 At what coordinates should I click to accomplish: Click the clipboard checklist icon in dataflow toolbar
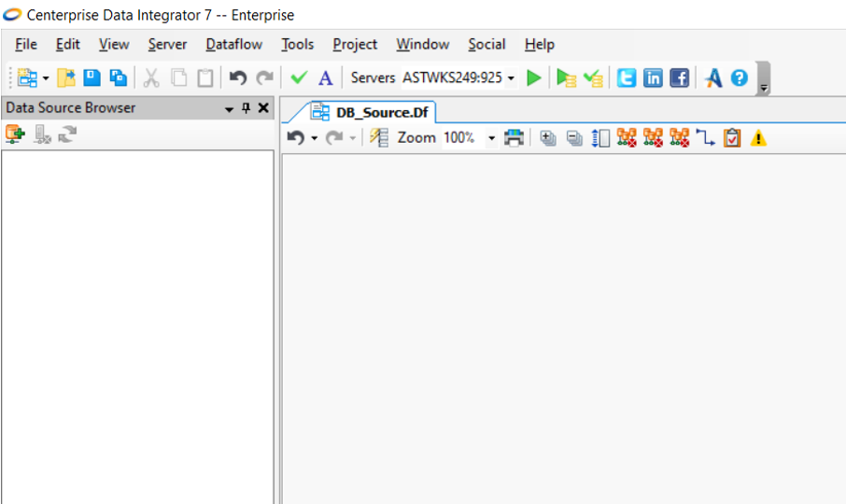click(732, 138)
